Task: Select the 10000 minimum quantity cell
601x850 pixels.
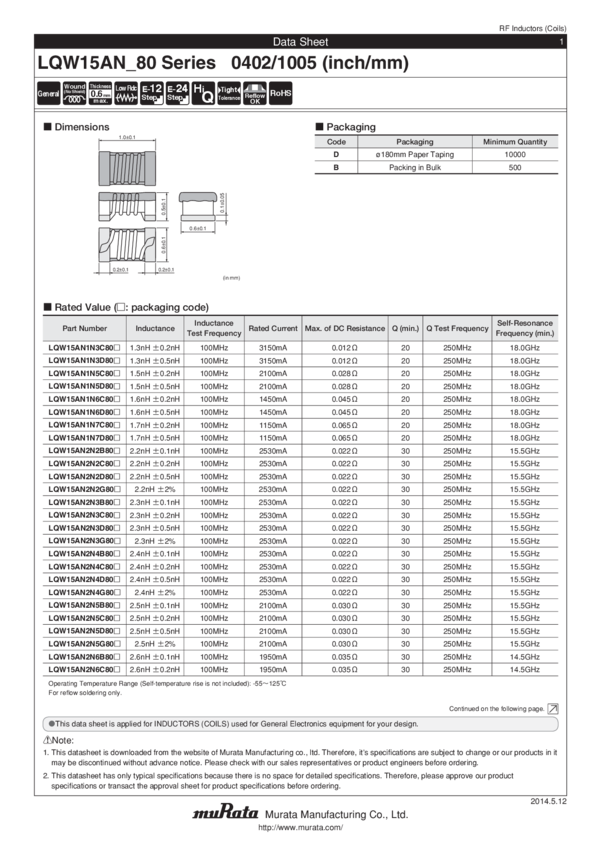Action: coord(515,154)
